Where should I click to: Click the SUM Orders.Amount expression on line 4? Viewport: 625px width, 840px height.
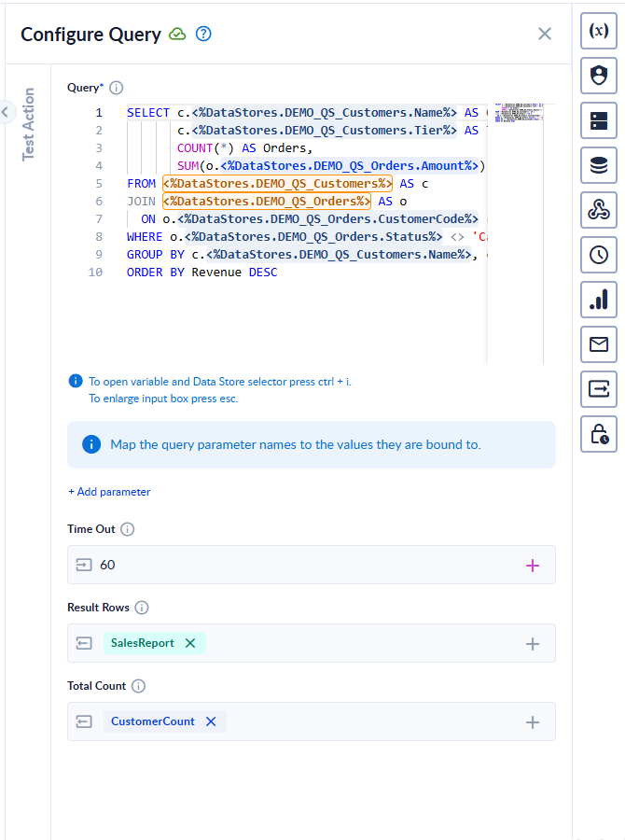click(x=331, y=166)
